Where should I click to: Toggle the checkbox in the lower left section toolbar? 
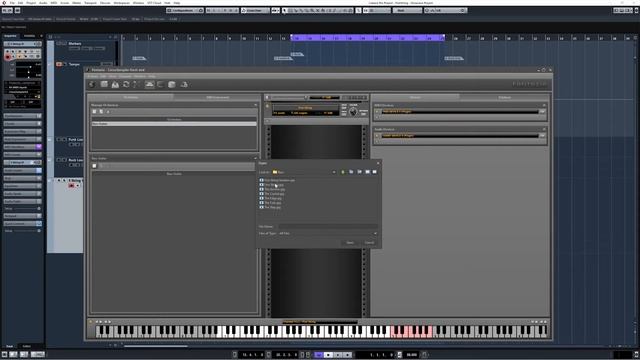[x=94, y=166]
